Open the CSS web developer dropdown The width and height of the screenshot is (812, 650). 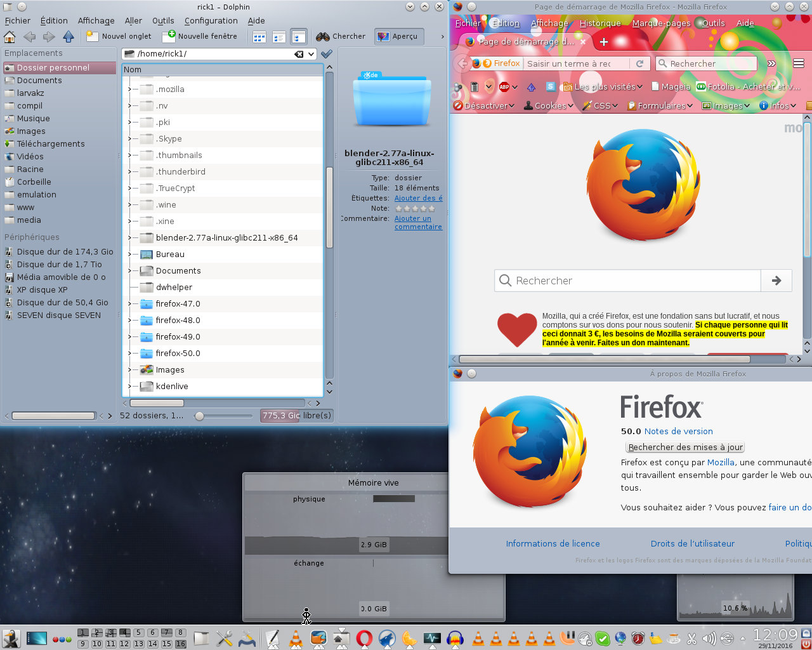coord(601,106)
